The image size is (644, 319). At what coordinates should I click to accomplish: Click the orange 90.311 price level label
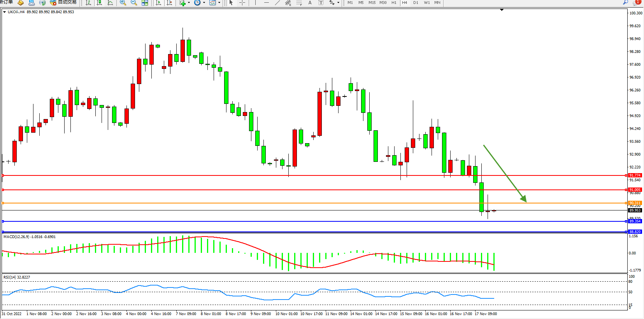(x=635, y=203)
